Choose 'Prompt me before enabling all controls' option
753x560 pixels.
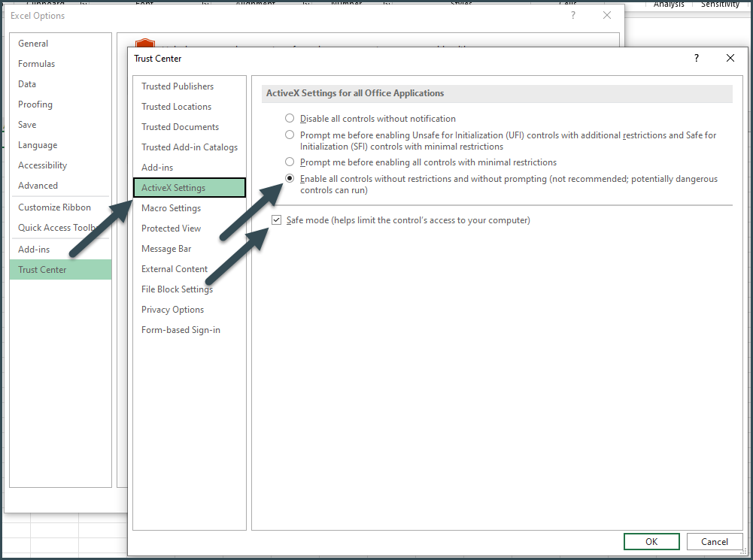click(289, 162)
